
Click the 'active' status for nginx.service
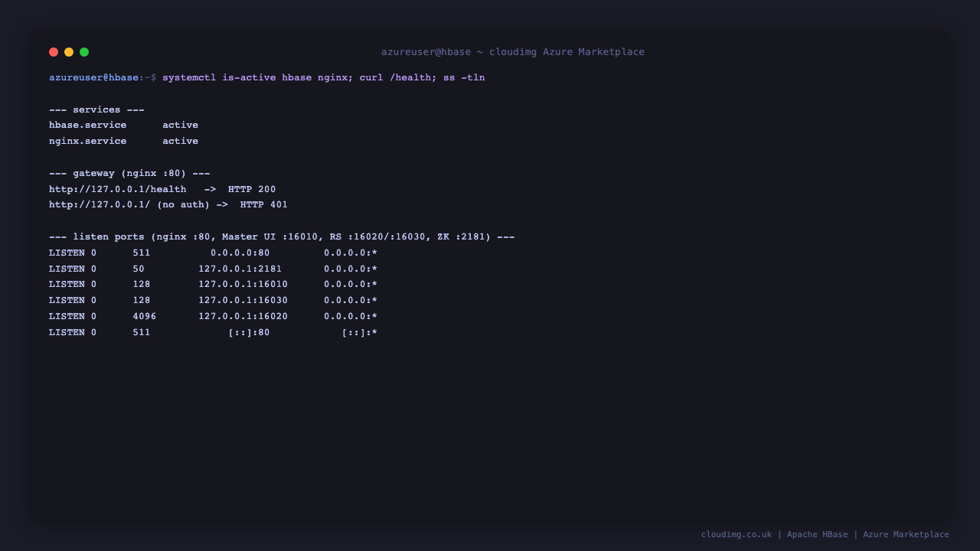coord(180,142)
